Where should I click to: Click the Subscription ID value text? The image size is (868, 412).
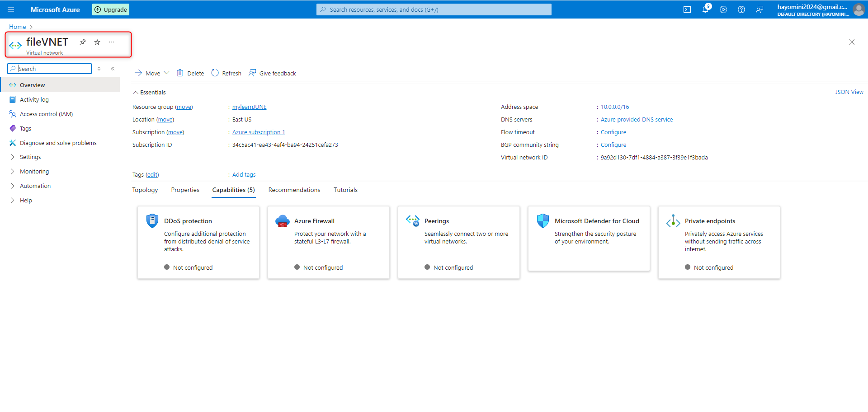(x=285, y=145)
